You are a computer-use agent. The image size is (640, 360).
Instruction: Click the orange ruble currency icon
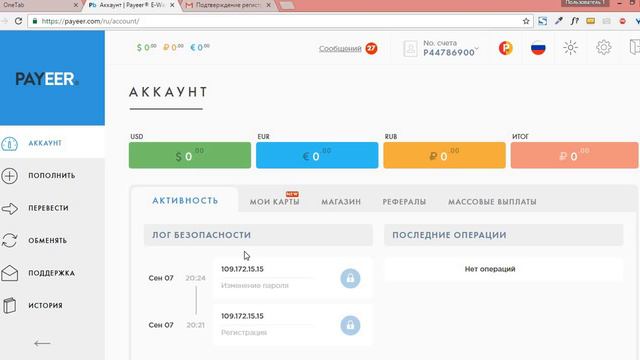[506, 49]
